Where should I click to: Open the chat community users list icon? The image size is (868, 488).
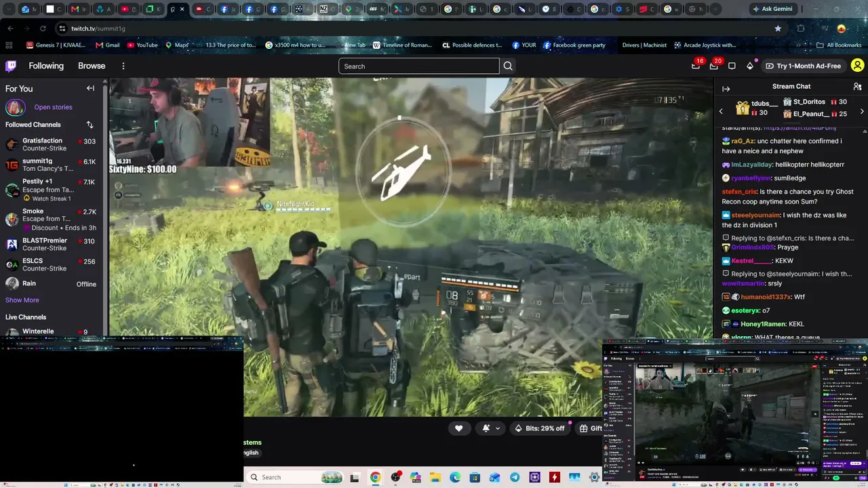tap(857, 87)
